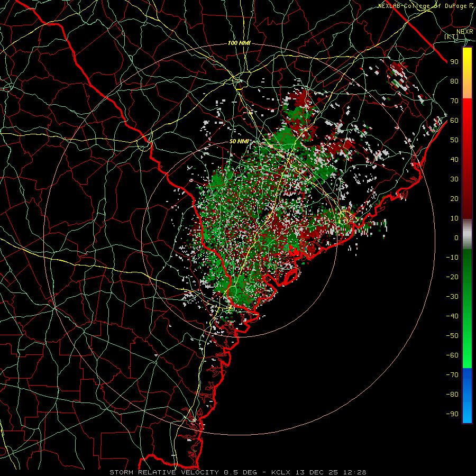Viewport: 476px width, 476px height.
Task: Click the -20 value on the velocity scale
Action: click(x=452, y=277)
